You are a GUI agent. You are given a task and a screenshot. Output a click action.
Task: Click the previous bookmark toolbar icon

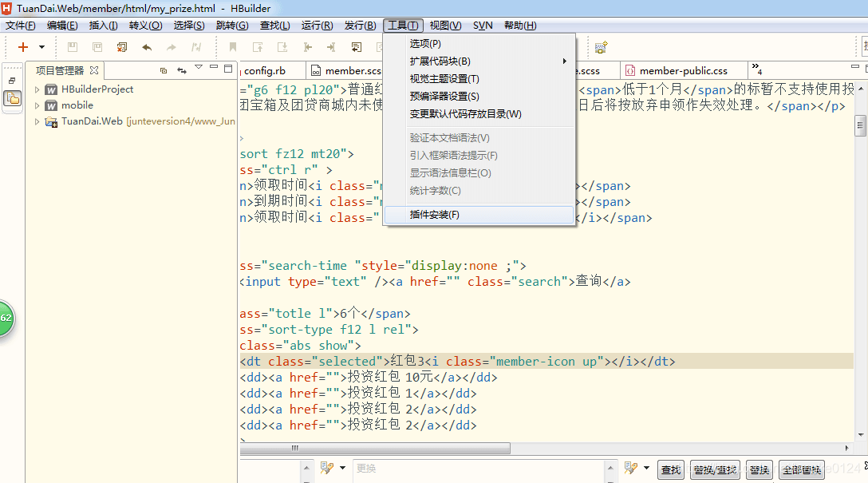(258, 47)
